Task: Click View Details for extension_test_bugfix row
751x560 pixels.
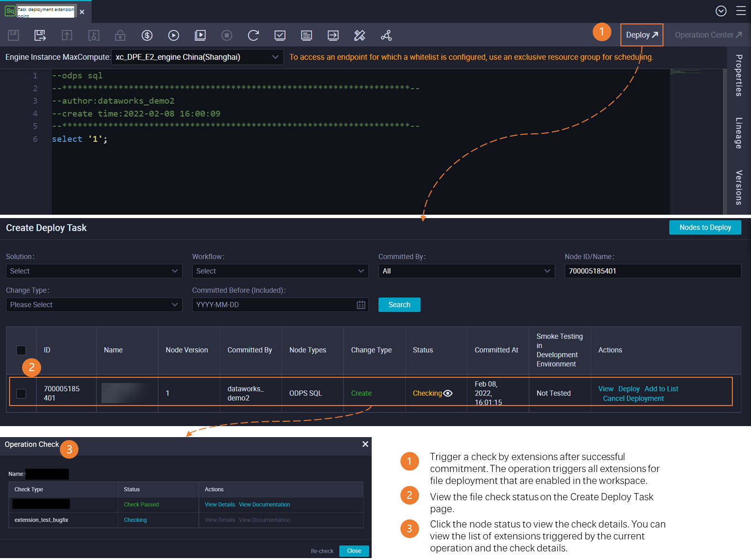Action: 220,520
